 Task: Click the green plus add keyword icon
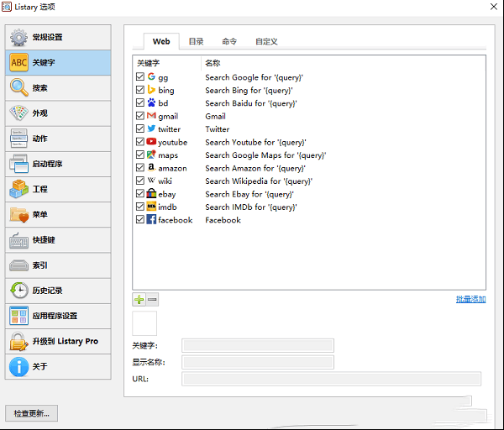coord(139,299)
